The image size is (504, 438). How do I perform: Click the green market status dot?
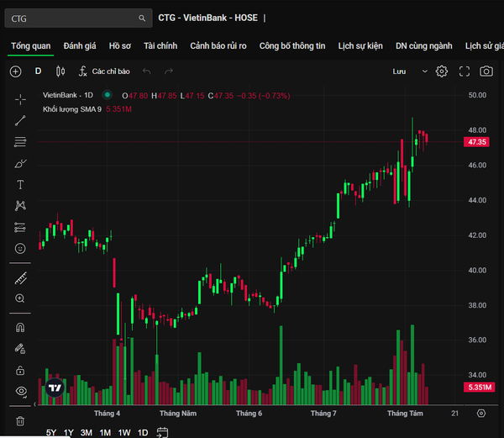(x=108, y=95)
